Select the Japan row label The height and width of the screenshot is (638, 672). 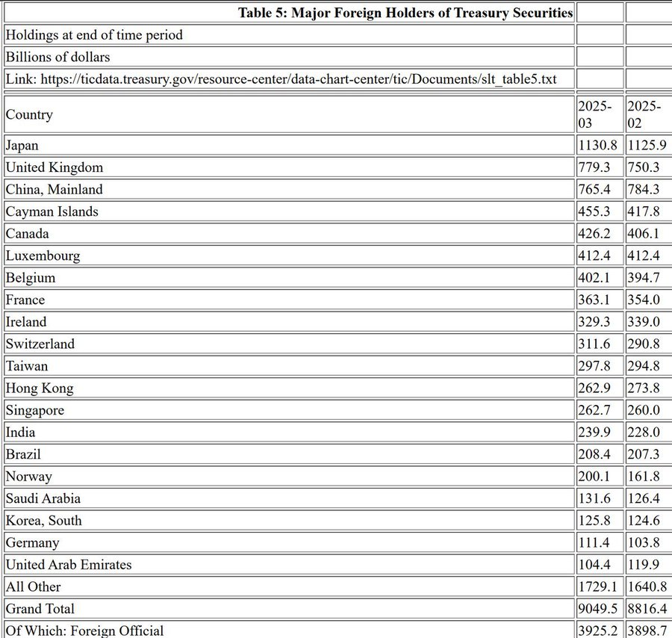point(22,145)
